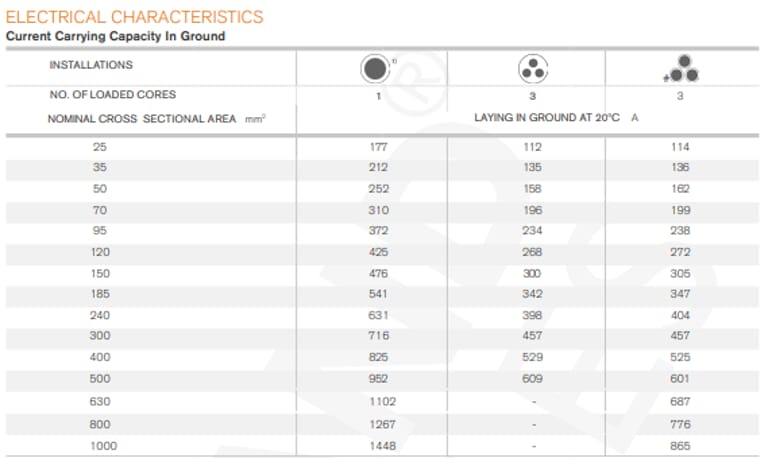
Task: Click the 240 cross-sectional area label
Action: (x=103, y=316)
